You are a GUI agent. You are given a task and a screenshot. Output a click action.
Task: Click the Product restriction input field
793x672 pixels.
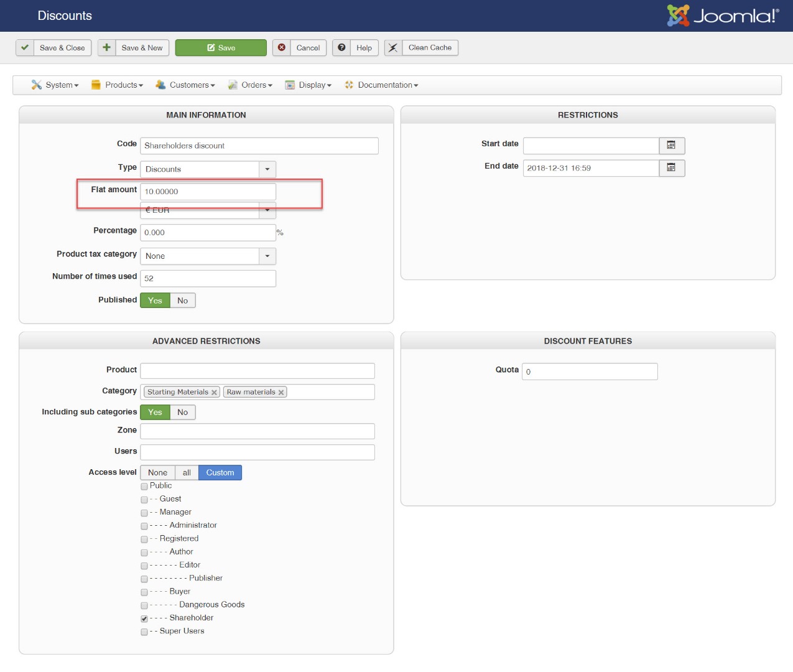tap(257, 371)
